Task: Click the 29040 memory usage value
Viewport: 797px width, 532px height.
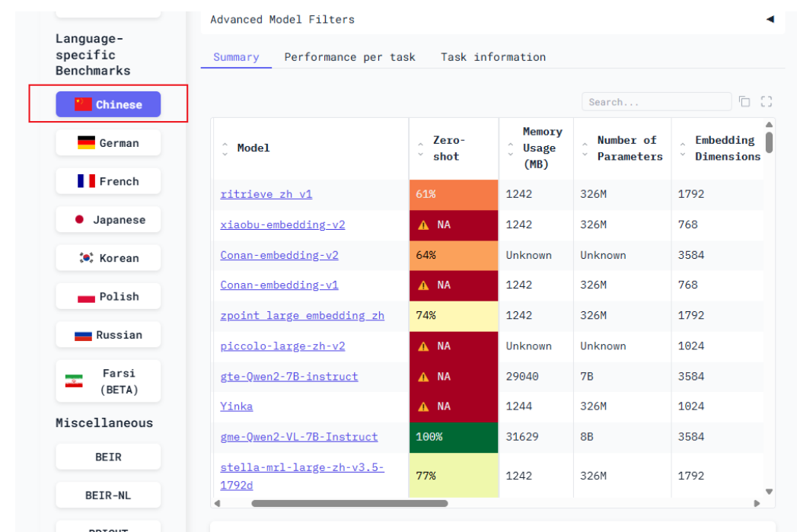Action: (522, 377)
